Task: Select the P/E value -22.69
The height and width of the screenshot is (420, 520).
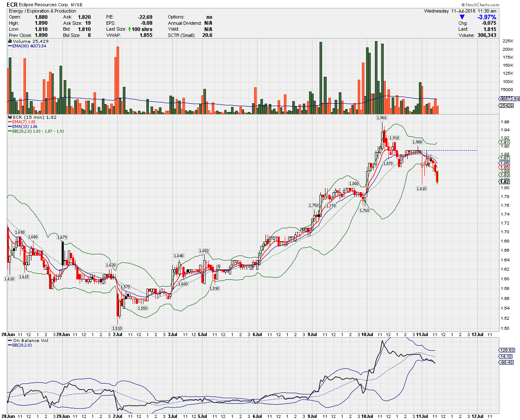Action: (145, 17)
